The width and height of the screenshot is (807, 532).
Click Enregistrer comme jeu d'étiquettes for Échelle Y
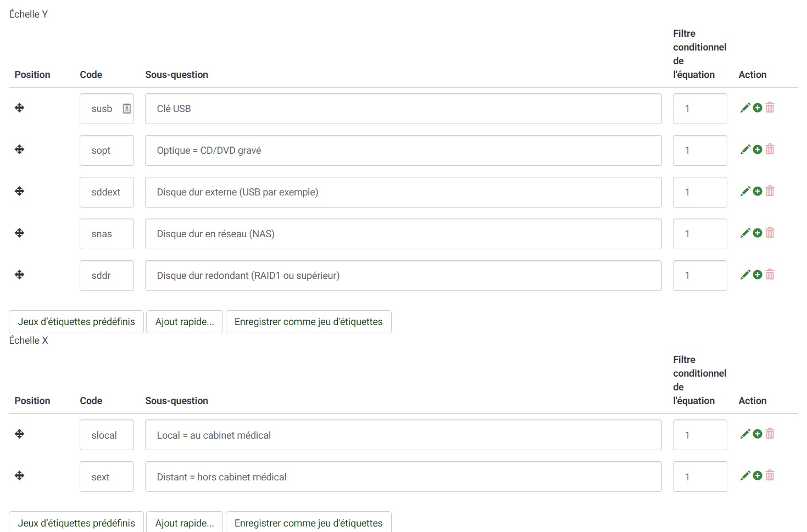308,322
